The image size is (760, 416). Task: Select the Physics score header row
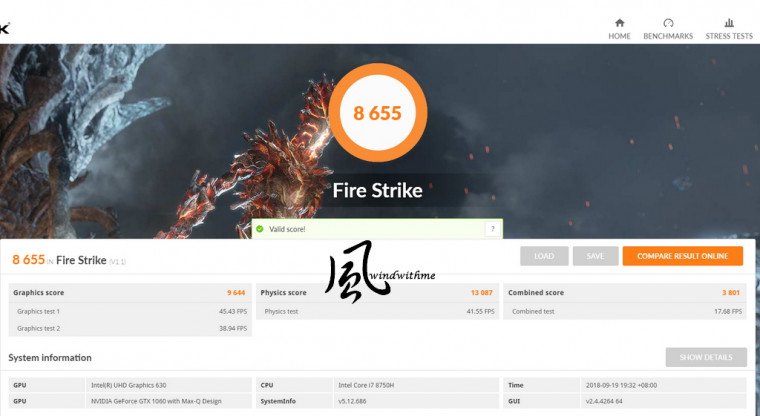pos(377,293)
